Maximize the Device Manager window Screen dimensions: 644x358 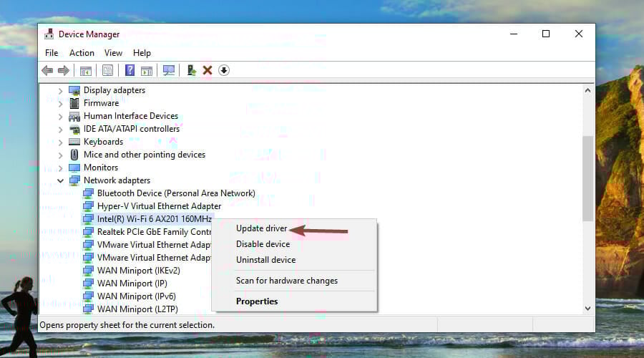546,34
